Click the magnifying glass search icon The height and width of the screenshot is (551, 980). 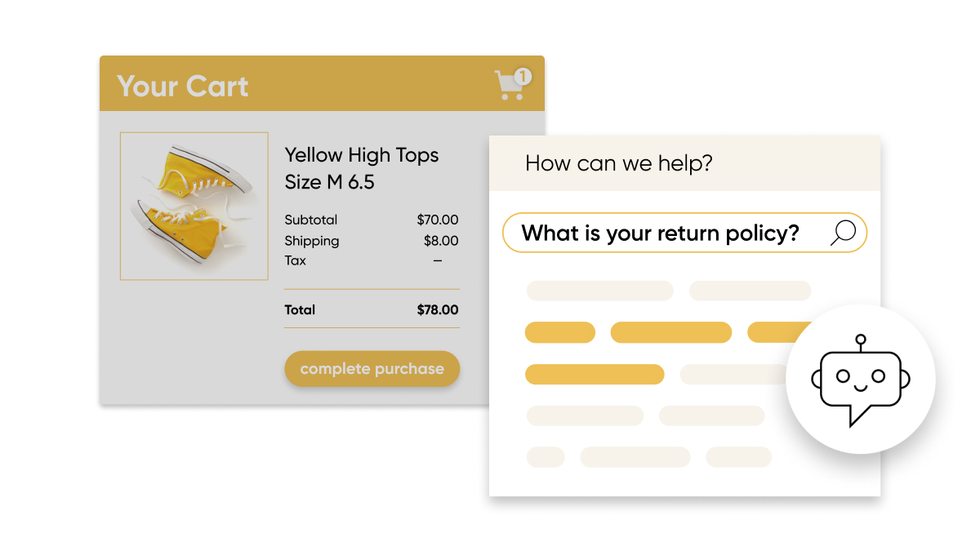pos(843,233)
